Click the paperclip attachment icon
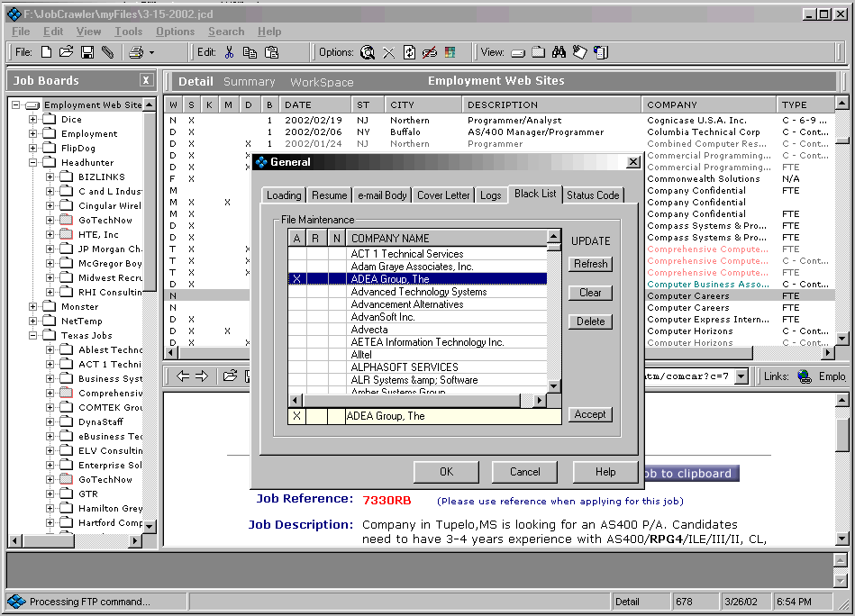The height and width of the screenshot is (616, 855). click(107, 52)
